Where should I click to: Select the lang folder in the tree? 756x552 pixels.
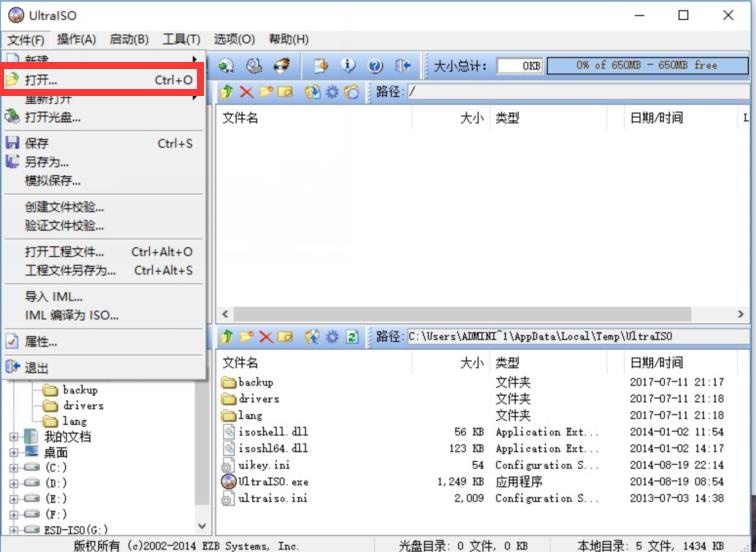coord(75,421)
